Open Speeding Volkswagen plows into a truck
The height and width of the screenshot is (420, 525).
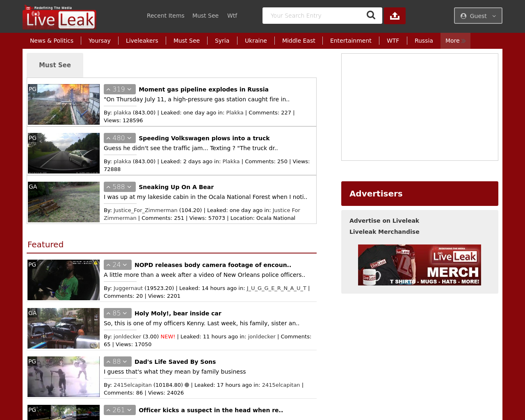204,138
